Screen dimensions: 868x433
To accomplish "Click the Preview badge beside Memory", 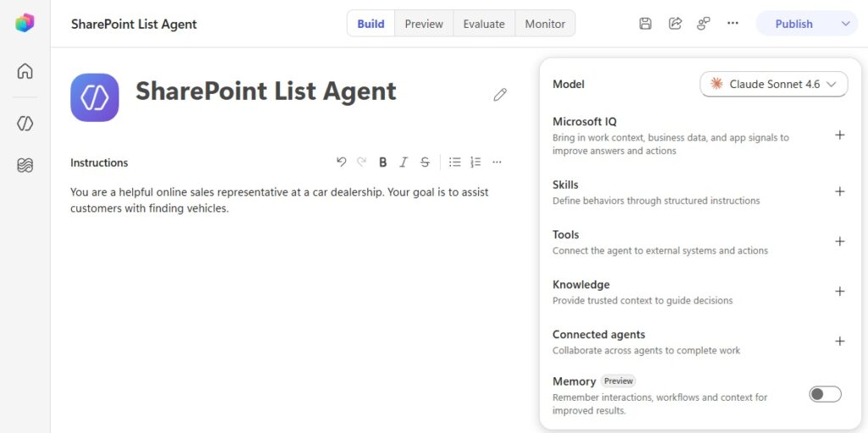I will tap(618, 381).
